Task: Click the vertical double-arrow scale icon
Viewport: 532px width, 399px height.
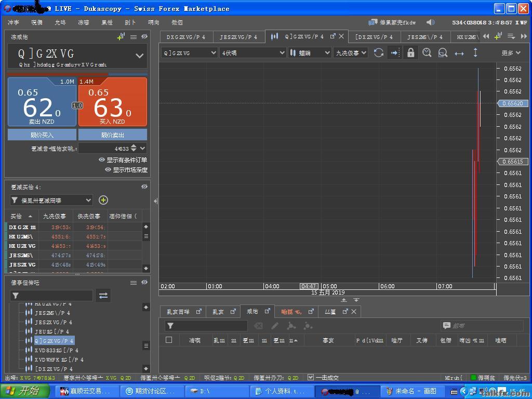Action: (475, 53)
